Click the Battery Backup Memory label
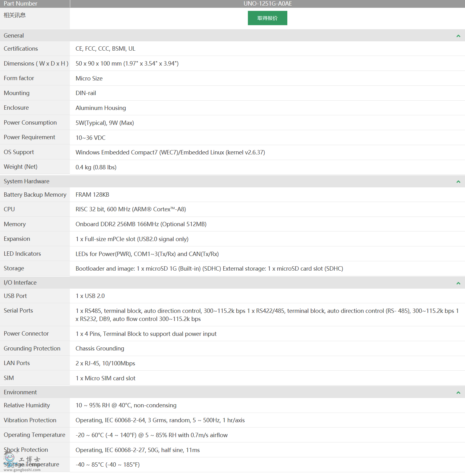Image resolution: width=465 pixels, height=476 pixels. click(x=35, y=195)
